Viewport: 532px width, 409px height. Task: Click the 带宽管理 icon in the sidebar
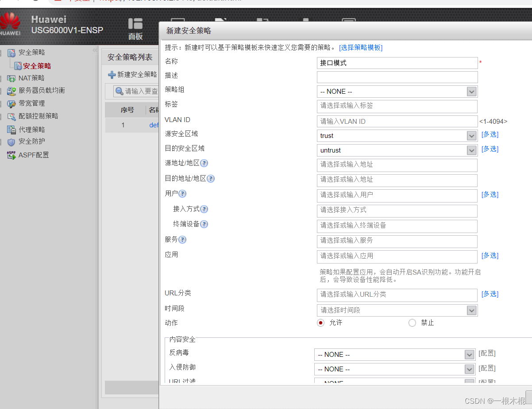(12, 103)
